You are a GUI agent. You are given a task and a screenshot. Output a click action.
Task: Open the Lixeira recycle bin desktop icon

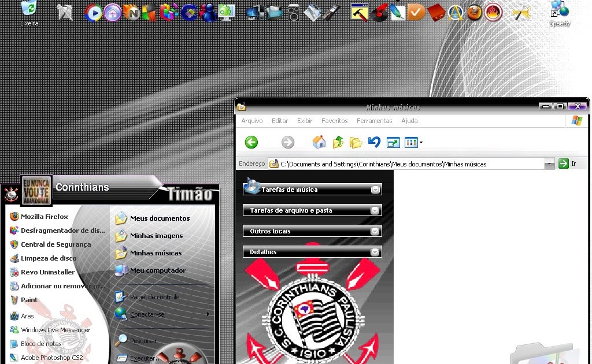point(29,13)
